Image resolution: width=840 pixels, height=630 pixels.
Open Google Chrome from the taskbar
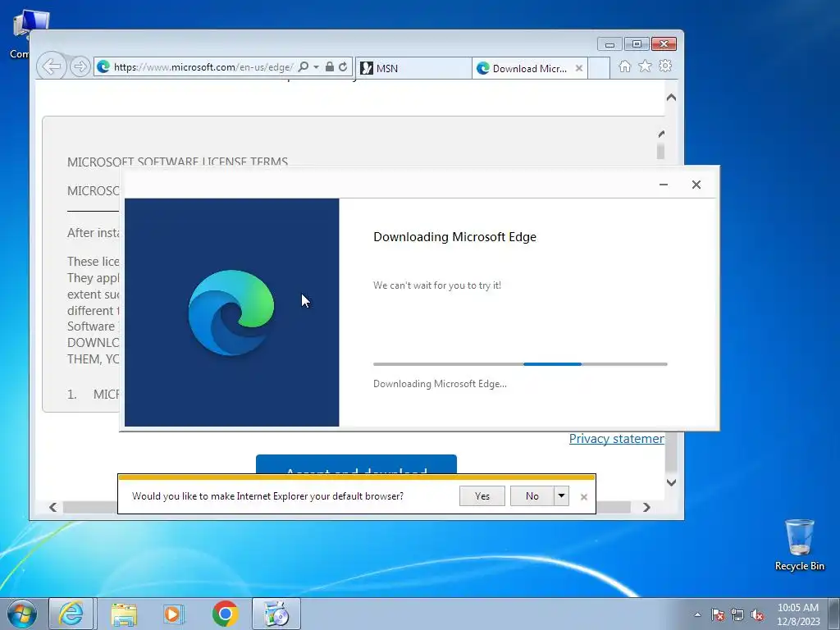tap(225, 614)
